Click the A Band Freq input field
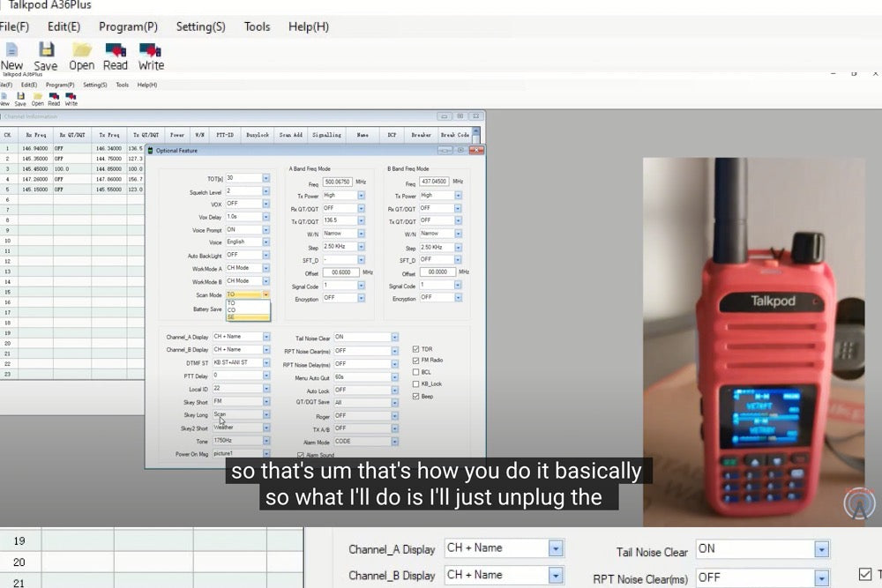The width and height of the screenshot is (882, 588). [x=338, y=182]
